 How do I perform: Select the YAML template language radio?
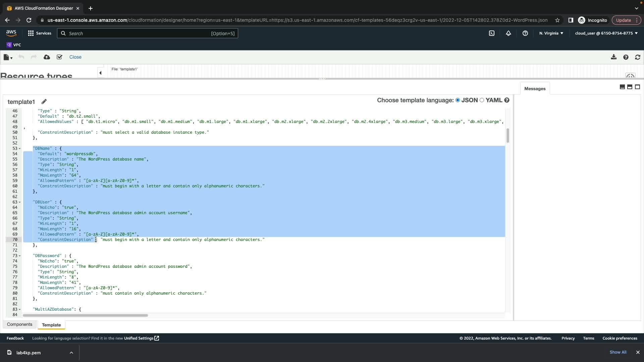[x=482, y=100]
